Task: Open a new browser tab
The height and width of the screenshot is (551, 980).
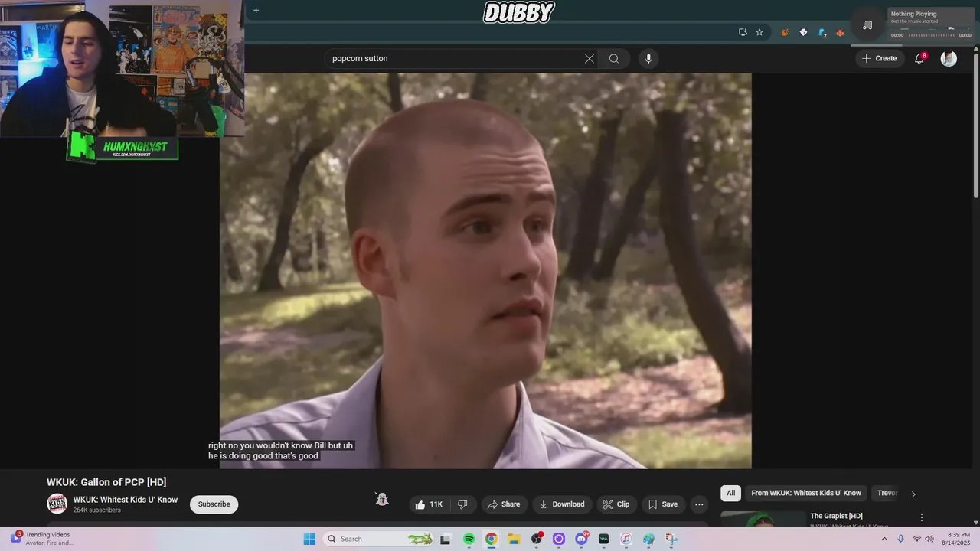Action: click(256, 10)
